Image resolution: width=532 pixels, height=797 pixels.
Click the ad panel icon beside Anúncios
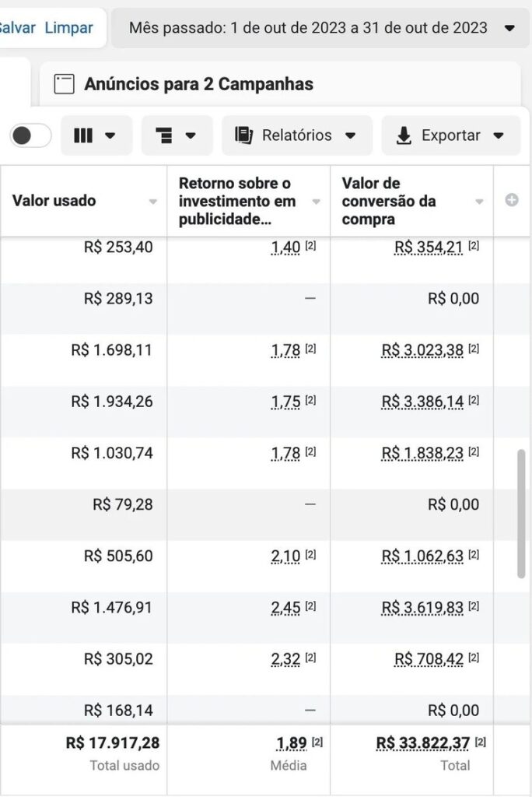[65, 84]
